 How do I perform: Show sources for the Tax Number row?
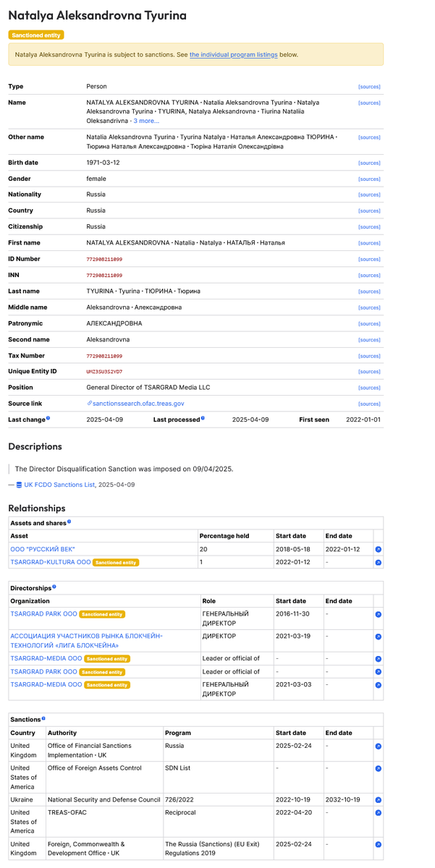click(x=369, y=356)
